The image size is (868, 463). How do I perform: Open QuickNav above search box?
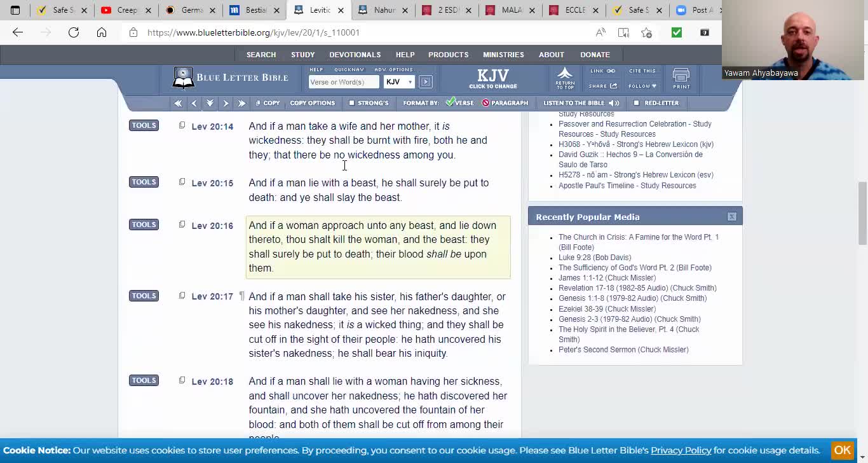coord(349,69)
